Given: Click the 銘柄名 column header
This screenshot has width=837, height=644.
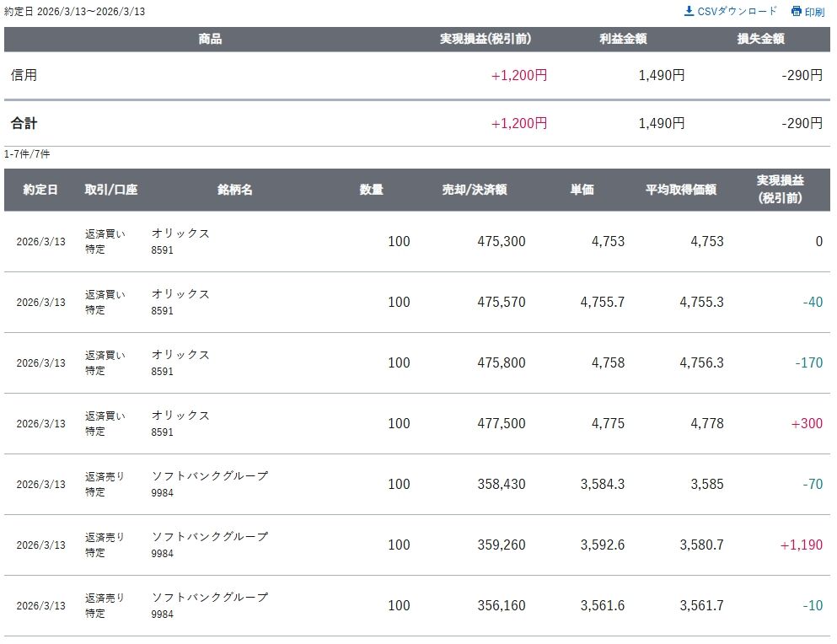Looking at the screenshot, I should tap(234, 190).
